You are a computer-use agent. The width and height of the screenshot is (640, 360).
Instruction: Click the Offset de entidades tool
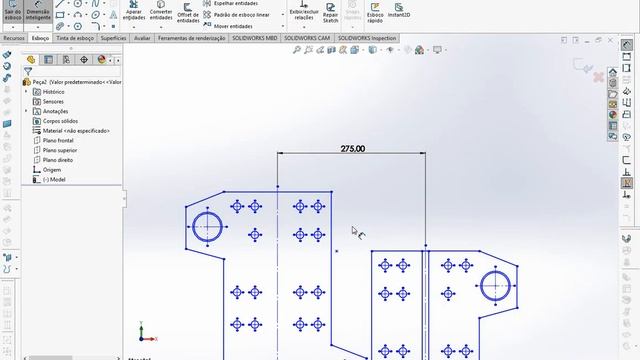(188, 13)
